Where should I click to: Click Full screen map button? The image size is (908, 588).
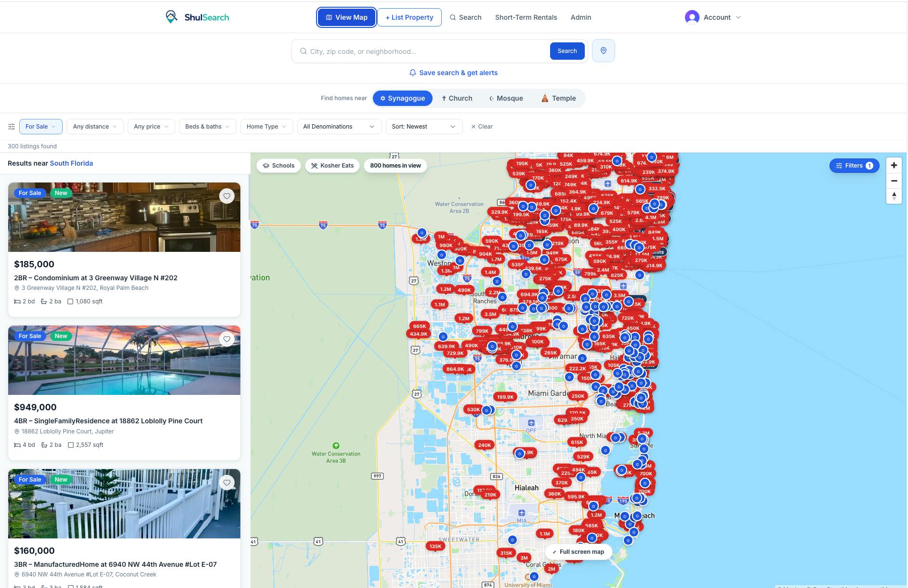coord(578,552)
